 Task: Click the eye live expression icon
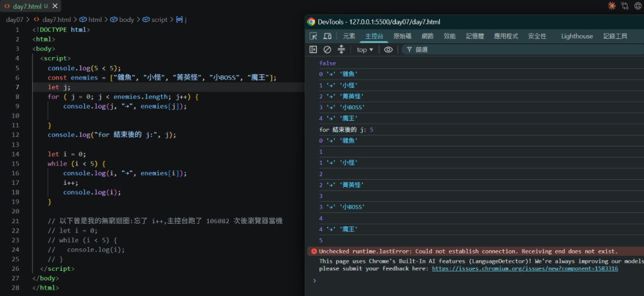pyautogui.click(x=388, y=50)
